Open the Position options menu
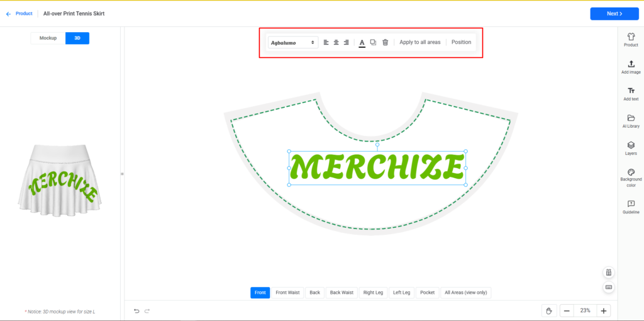This screenshot has width=644, height=321. (x=461, y=42)
